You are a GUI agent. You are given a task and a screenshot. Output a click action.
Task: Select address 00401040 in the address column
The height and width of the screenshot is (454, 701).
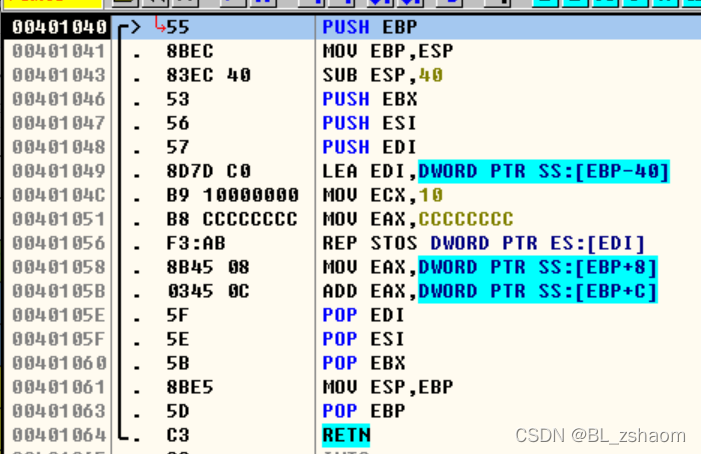click(x=59, y=27)
